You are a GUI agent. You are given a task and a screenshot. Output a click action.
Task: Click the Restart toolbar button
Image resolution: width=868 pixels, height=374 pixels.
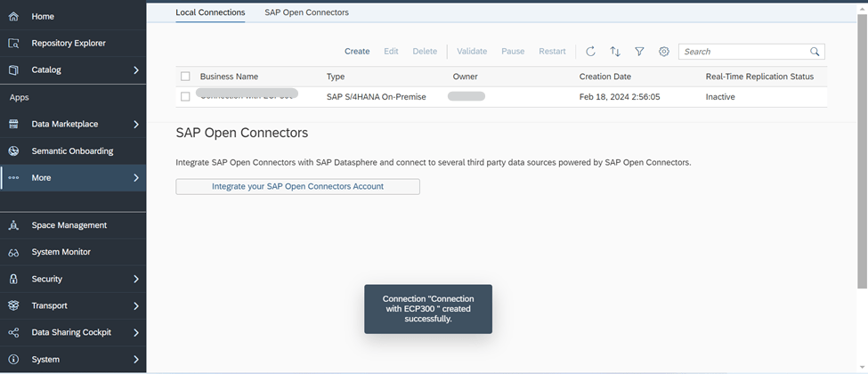tap(553, 52)
